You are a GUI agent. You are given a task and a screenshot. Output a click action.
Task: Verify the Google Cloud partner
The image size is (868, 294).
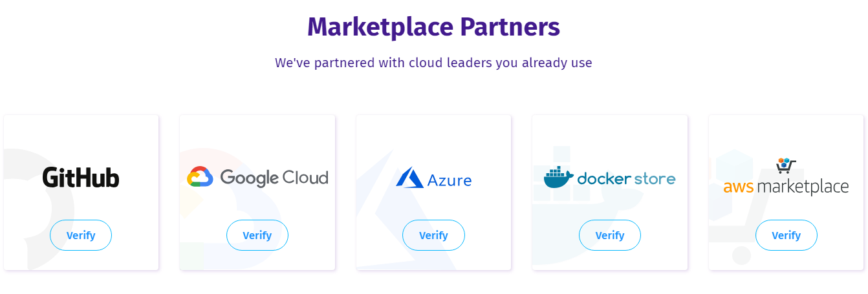[x=257, y=235]
